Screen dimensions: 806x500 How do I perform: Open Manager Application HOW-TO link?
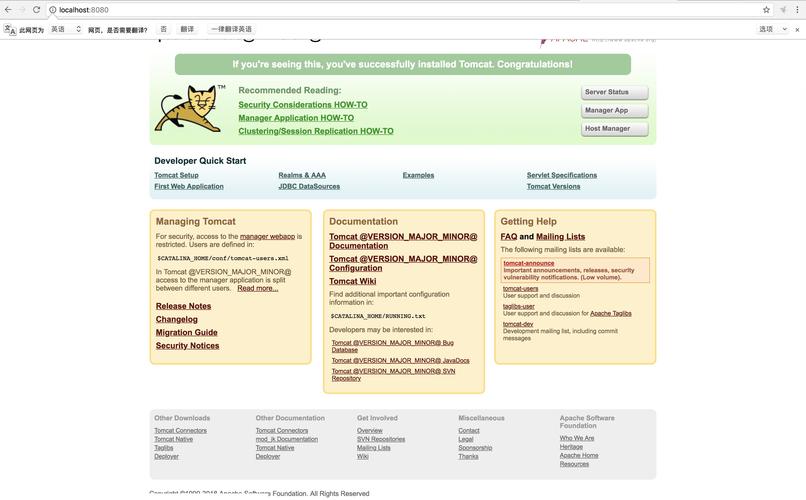tap(296, 118)
